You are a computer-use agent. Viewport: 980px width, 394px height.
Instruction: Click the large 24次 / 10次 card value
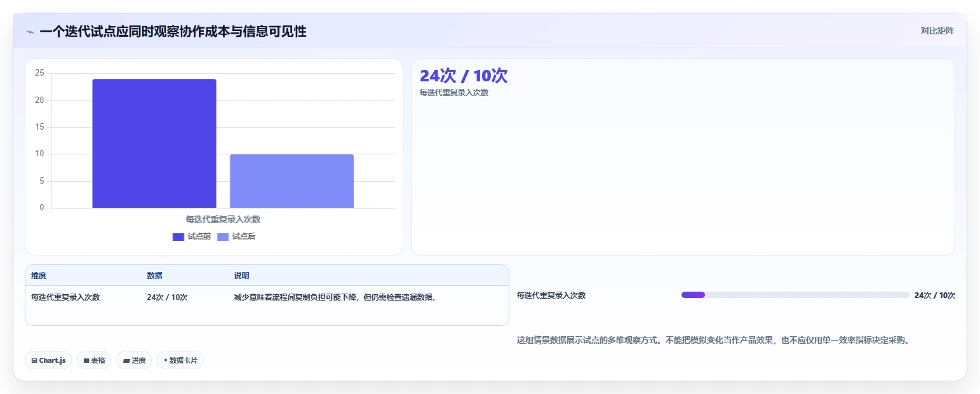[x=464, y=76]
